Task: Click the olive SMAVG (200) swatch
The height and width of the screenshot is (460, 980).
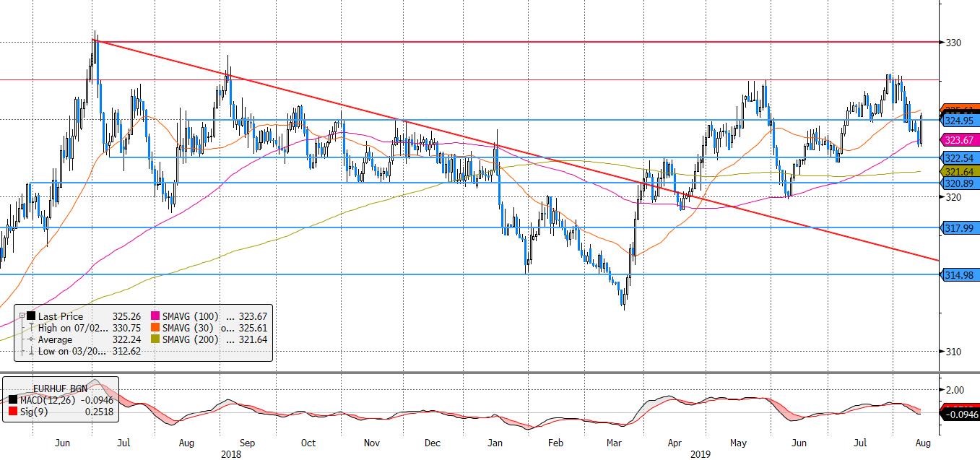Action: point(155,339)
